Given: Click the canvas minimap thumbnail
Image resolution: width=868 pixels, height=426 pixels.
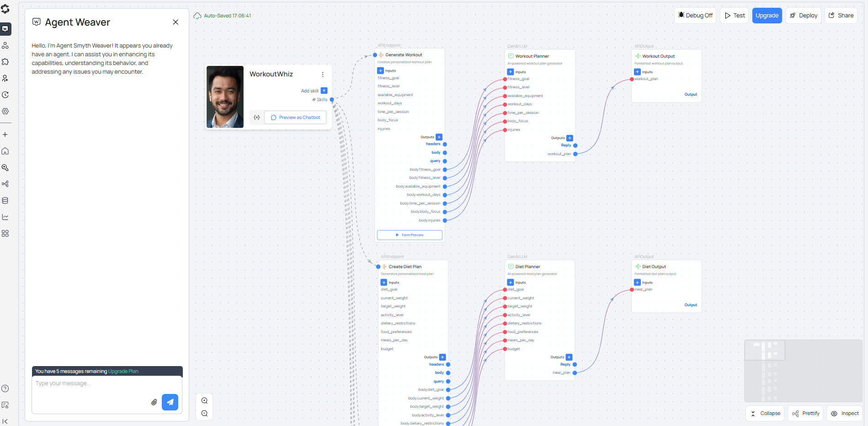Looking at the screenshot, I should 803,371.
